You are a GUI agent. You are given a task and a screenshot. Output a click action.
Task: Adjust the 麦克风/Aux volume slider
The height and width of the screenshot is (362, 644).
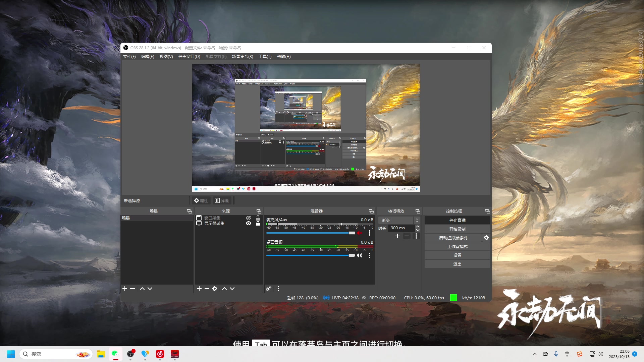click(311, 233)
